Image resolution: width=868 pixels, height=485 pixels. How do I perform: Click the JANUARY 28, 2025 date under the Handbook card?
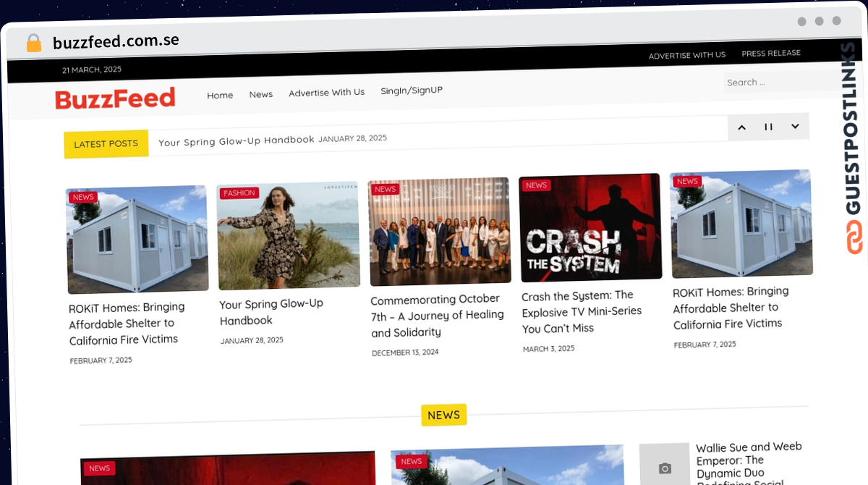[x=252, y=340]
